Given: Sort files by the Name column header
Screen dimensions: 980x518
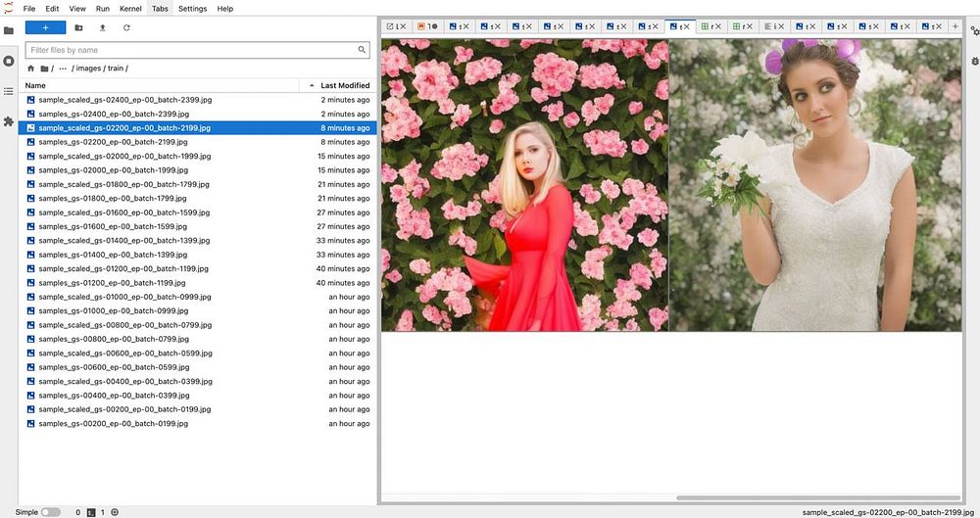Looking at the screenshot, I should click(x=35, y=85).
